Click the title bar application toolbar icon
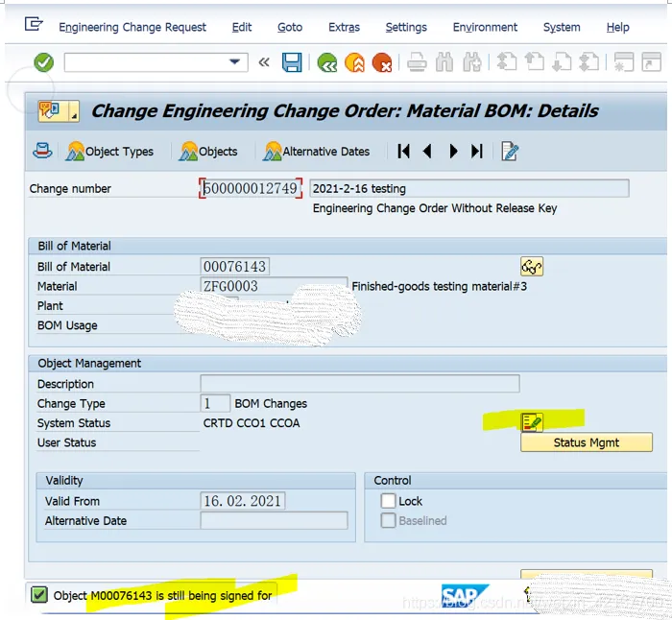Viewport: 672px width, 620px height. pyautogui.click(x=59, y=111)
